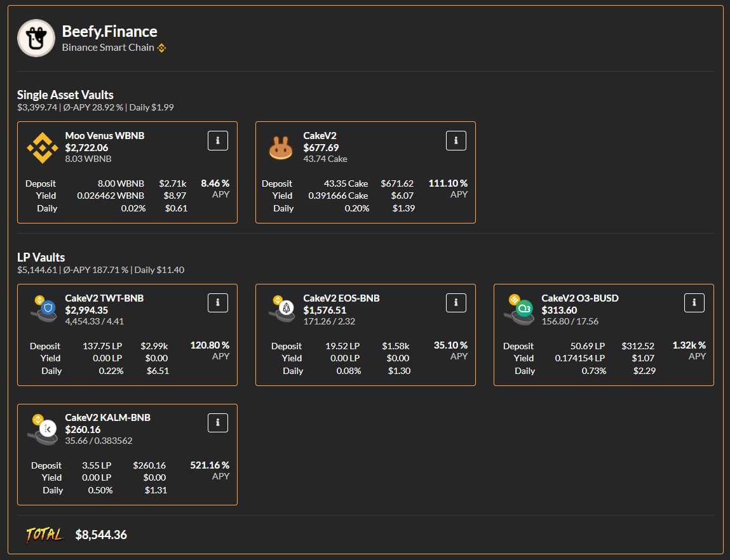Click the TWT-BNB pair token icon

pos(44,309)
